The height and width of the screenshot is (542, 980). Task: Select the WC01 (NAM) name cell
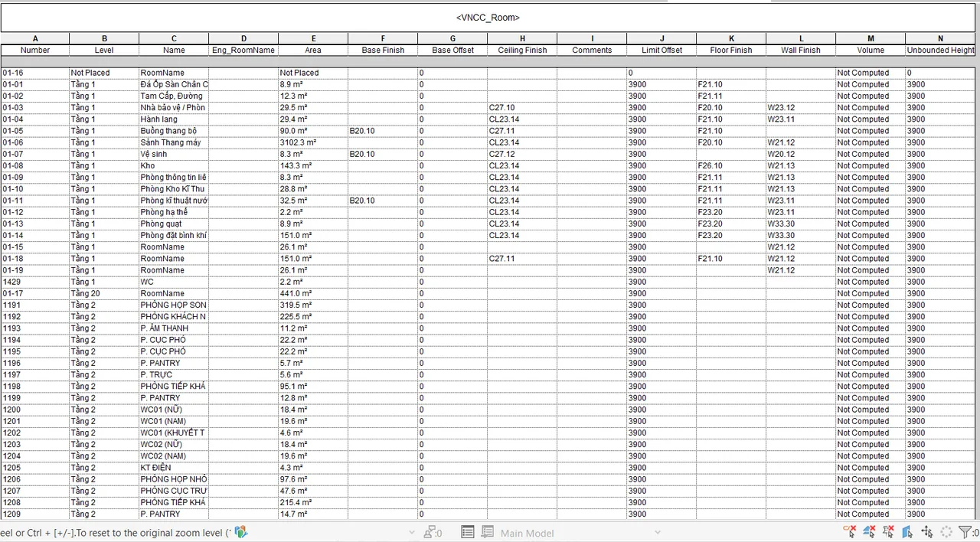click(174, 421)
